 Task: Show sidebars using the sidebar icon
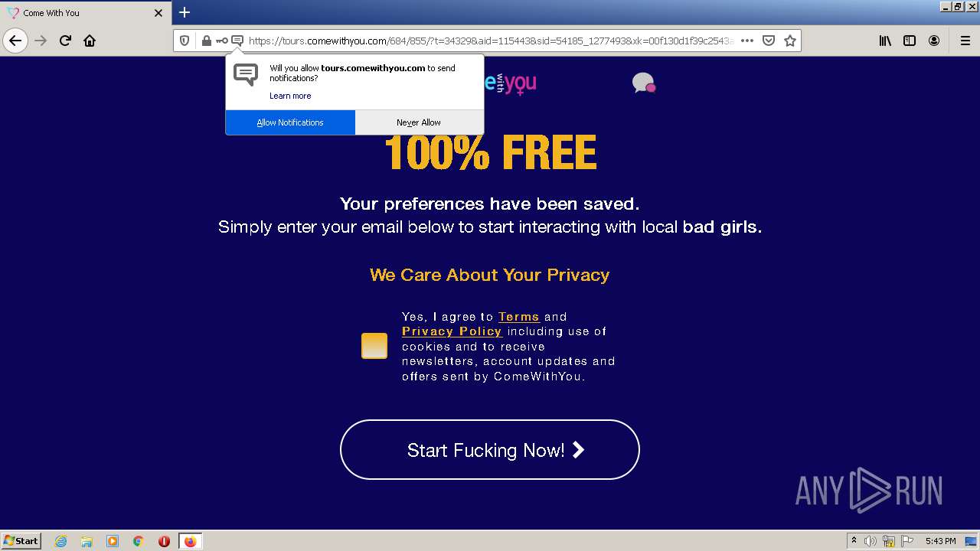pos(910,41)
